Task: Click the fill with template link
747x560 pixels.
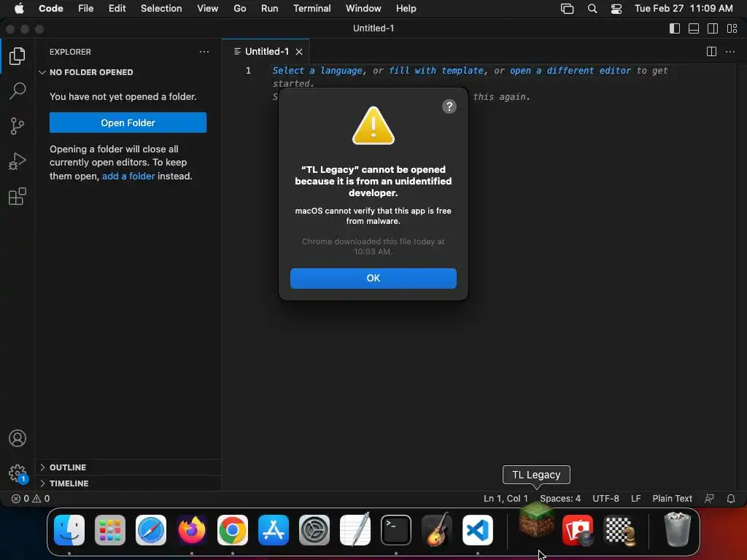Action: (x=436, y=71)
